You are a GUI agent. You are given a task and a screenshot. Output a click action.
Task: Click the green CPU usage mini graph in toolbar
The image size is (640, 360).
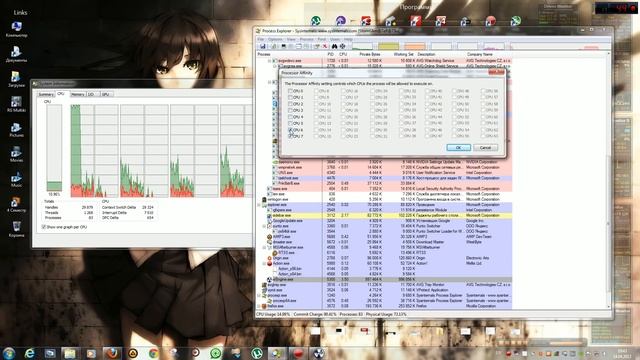pyautogui.click(x=362, y=47)
